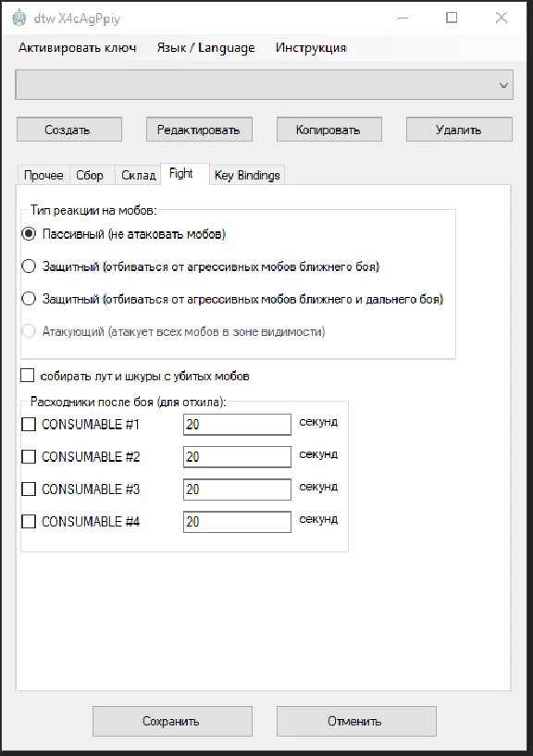Click the Удалить button
The image size is (533, 756).
pos(459,130)
